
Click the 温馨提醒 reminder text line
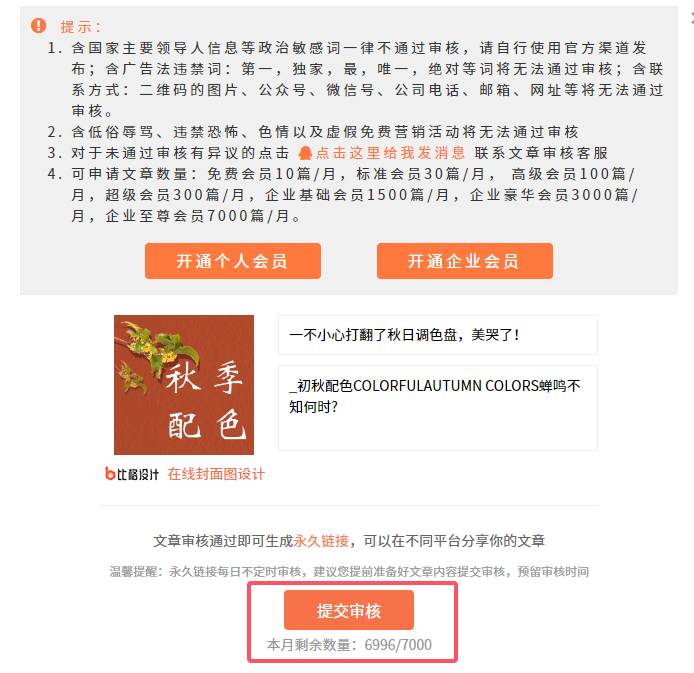point(349,572)
